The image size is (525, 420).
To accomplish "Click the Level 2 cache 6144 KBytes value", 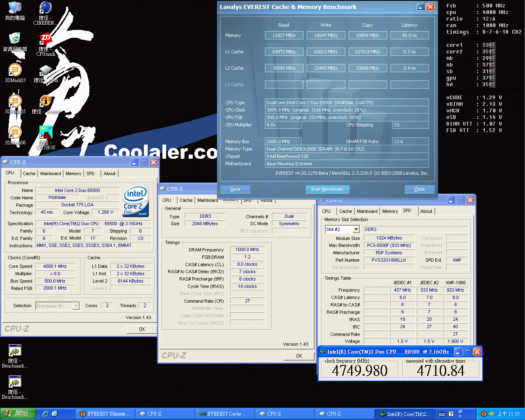I will (x=130, y=281).
